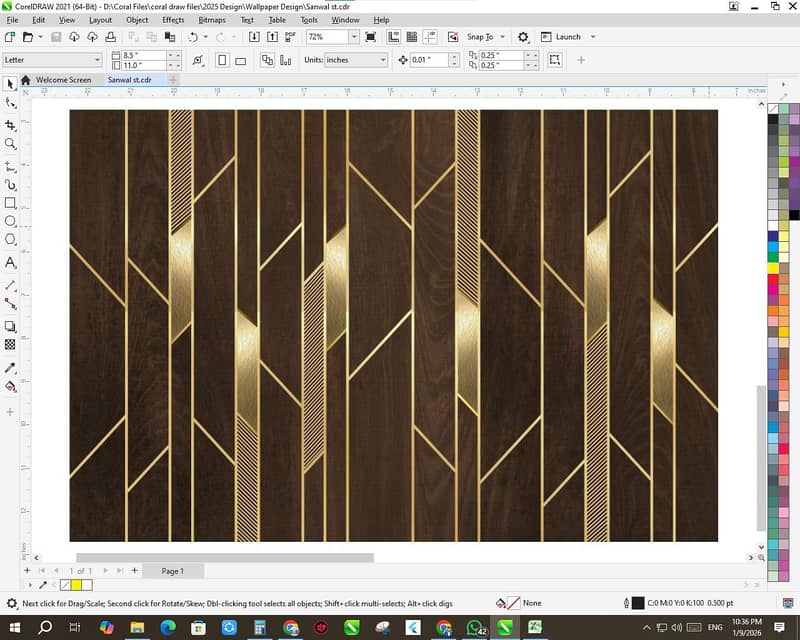Select the Drop Shadow tool

(10, 327)
